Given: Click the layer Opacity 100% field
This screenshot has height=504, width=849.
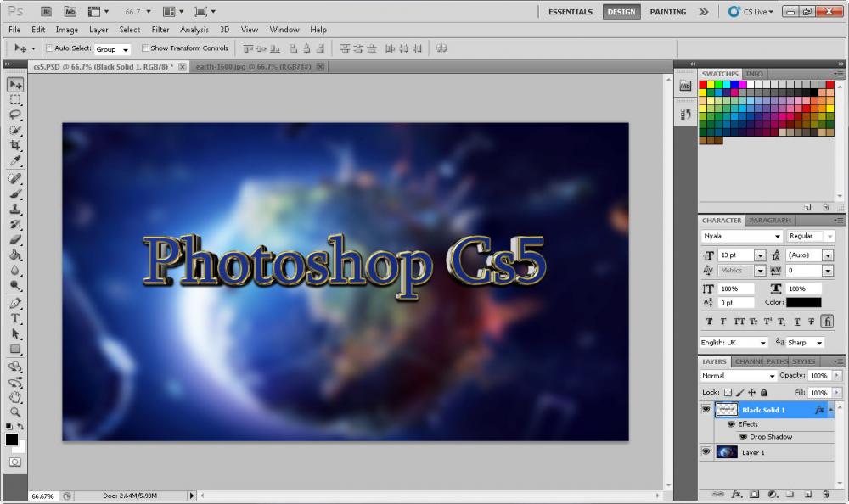Looking at the screenshot, I should pyautogui.click(x=818, y=376).
